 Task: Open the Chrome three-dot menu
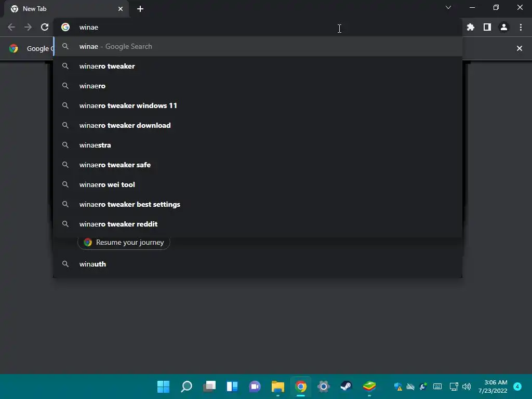(521, 27)
